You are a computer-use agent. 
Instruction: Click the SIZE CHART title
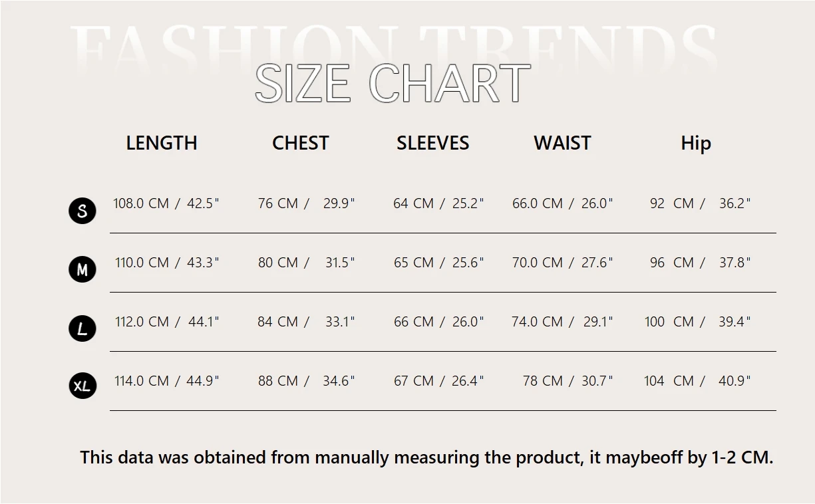393,84
